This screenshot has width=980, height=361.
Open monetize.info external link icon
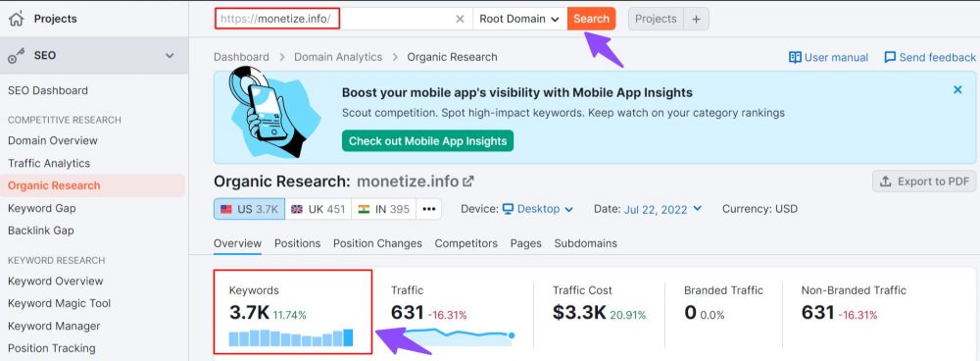pos(467,181)
